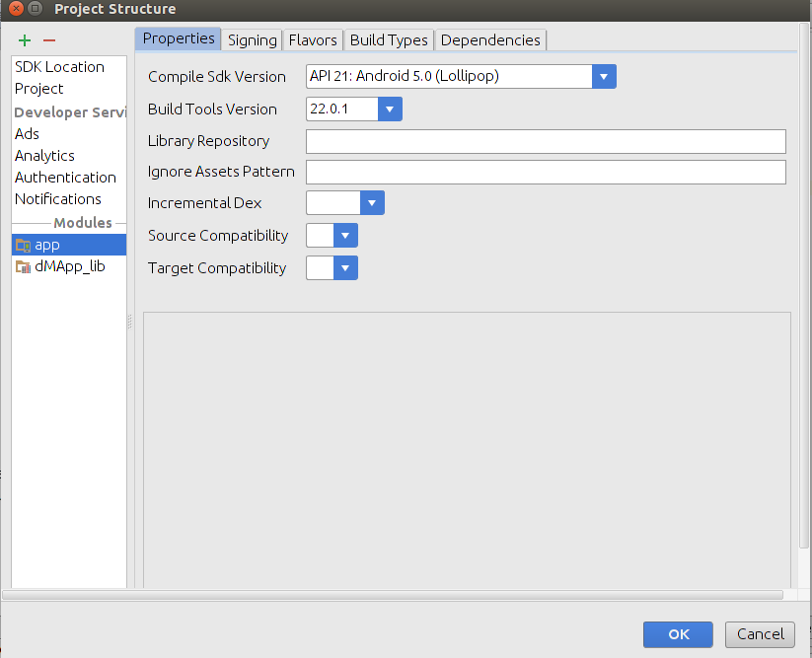The height and width of the screenshot is (658, 812).
Task: Select Ads under Developer Services
Action: pos(69,133)
